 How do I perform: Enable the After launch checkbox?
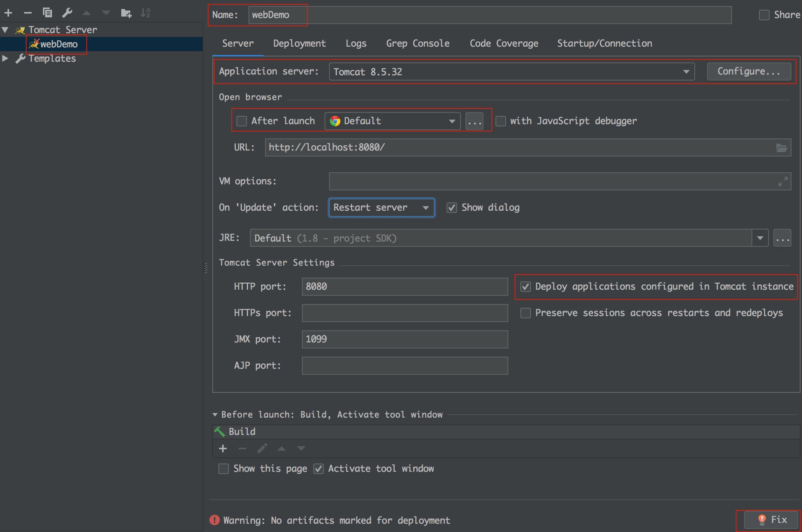pos(241,121)
